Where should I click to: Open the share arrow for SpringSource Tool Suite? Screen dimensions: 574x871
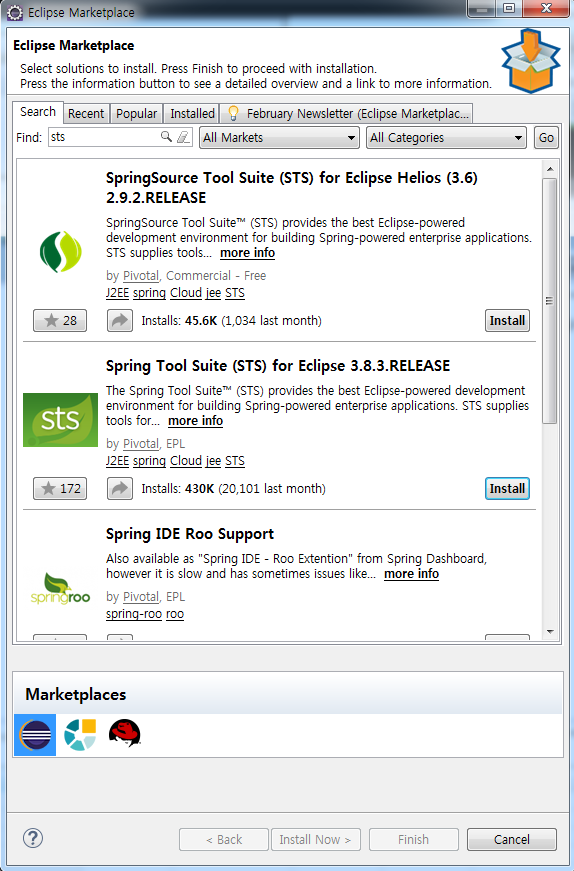[119, 321]
